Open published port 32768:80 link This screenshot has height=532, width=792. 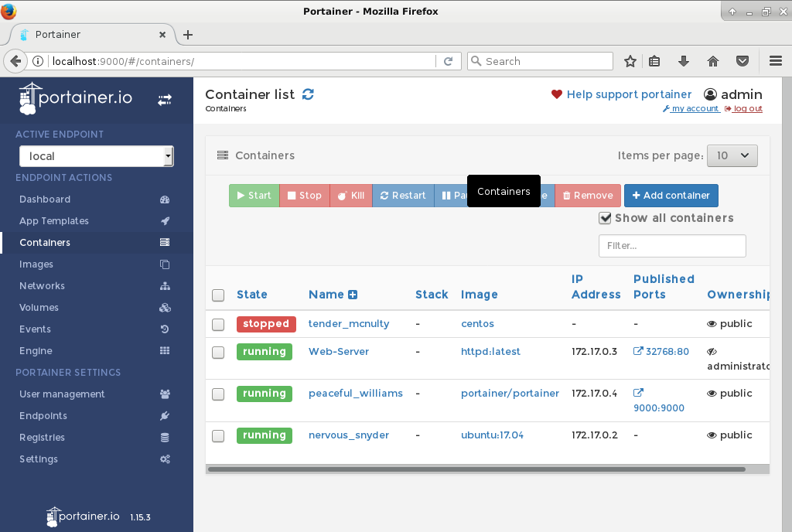pyautogui.click(x=661, y=352)
